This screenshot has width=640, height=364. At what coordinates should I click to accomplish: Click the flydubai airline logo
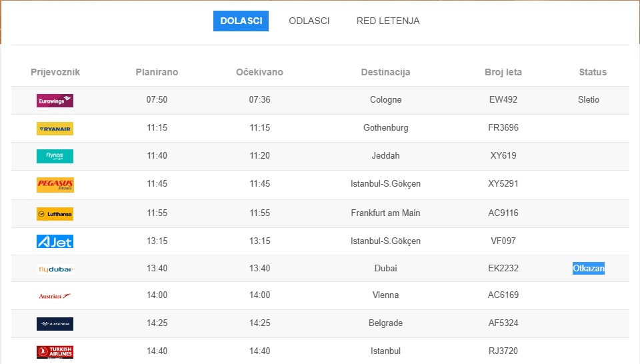[55, 269]
